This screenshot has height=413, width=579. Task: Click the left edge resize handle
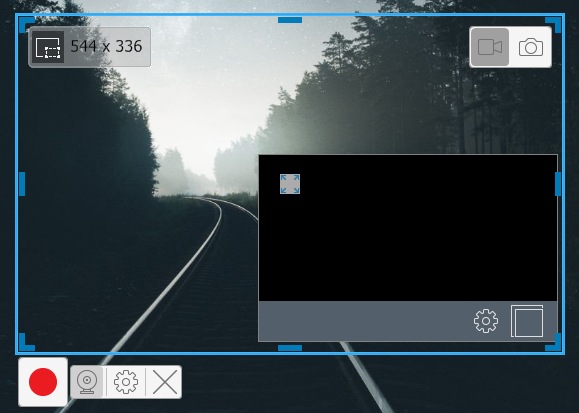click(22, 184)
